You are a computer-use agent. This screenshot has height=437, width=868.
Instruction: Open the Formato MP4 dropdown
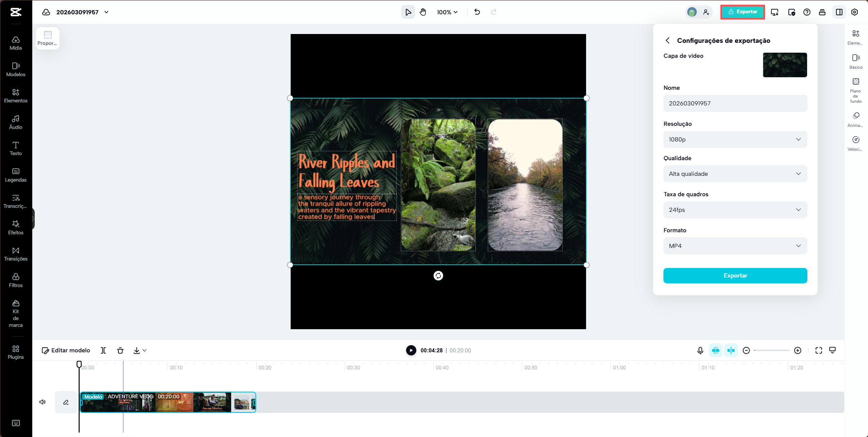point(735,246)
